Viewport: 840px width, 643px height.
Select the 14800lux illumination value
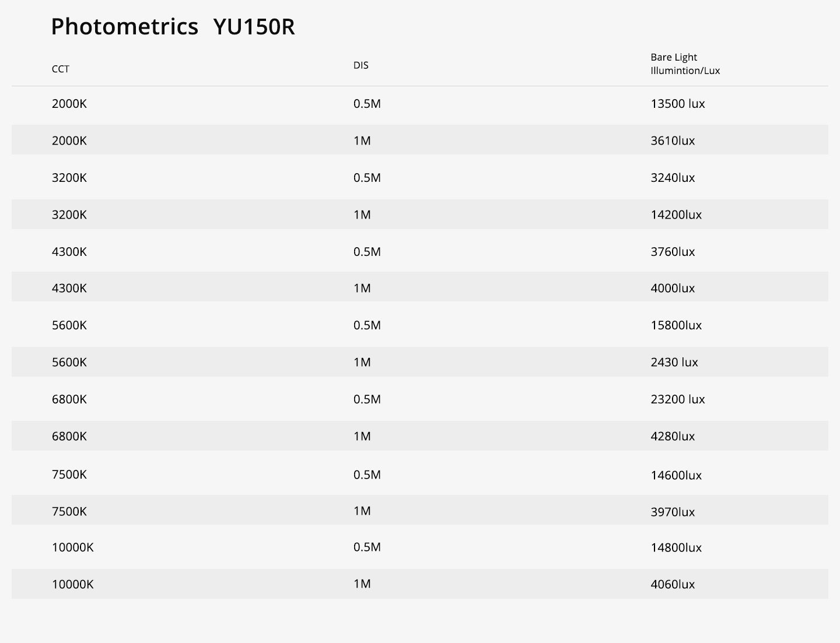[676, 547]
